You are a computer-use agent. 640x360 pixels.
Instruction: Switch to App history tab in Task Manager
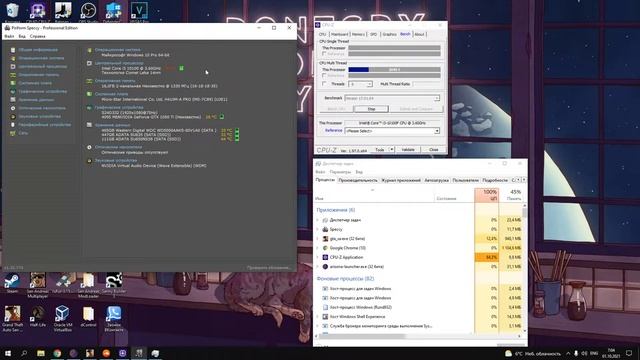pos(401,180)
